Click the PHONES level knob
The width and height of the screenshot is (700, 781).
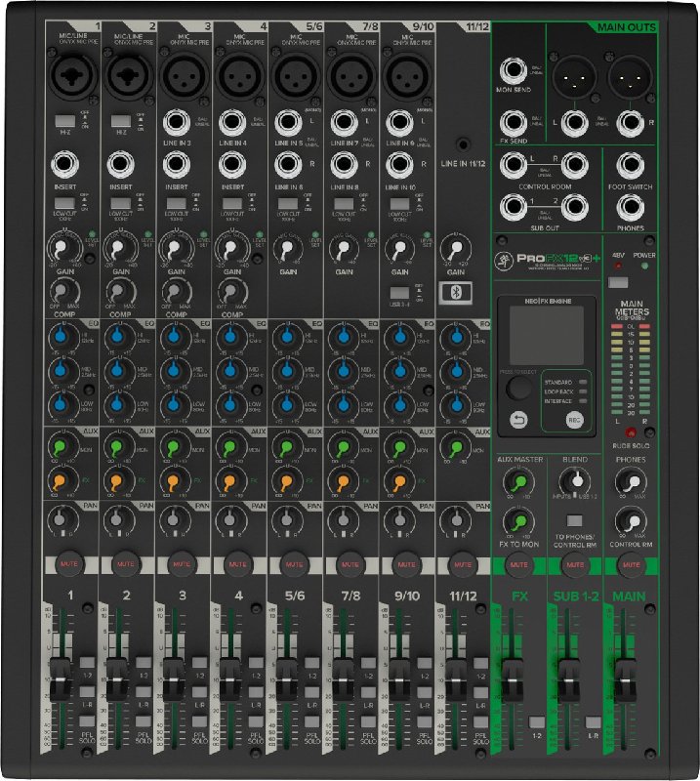(632, 482)
